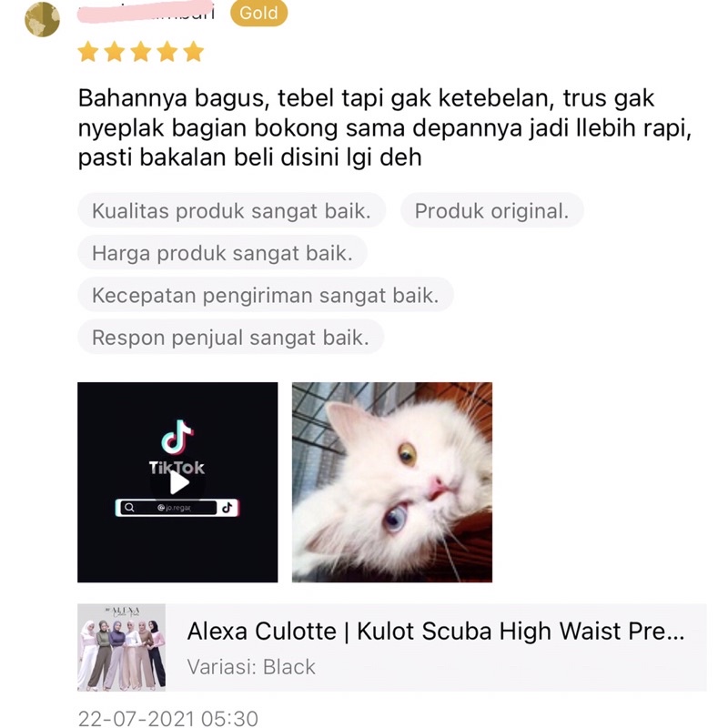Click the review date 22-07-2021
728x728 pixels.
tap(168, 718)
